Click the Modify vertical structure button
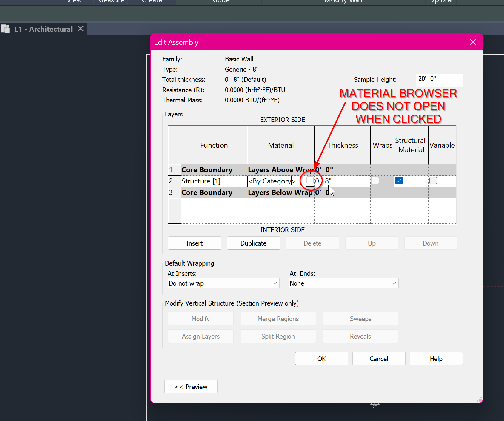Screen dimensions: 504x421 tap(201, 319)
